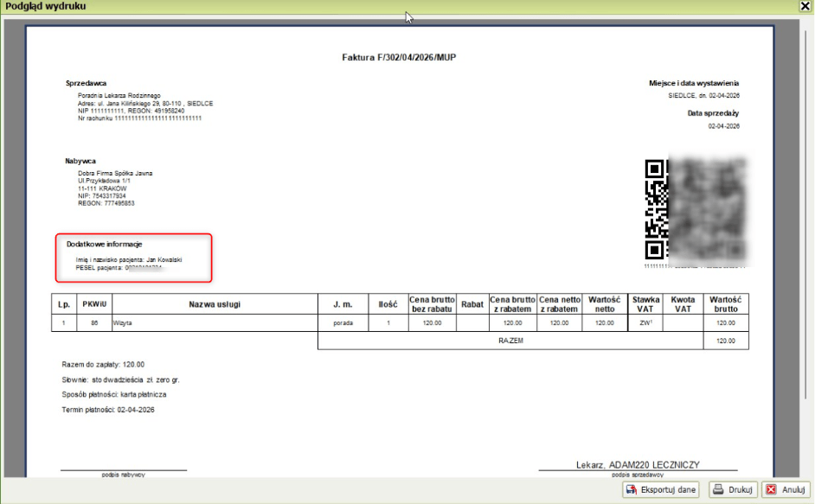Click the invoice title Faktura F/302/04/2026/MUP
Screen dimensions: 815x504
pyautogui.click(x=399, y=58)
